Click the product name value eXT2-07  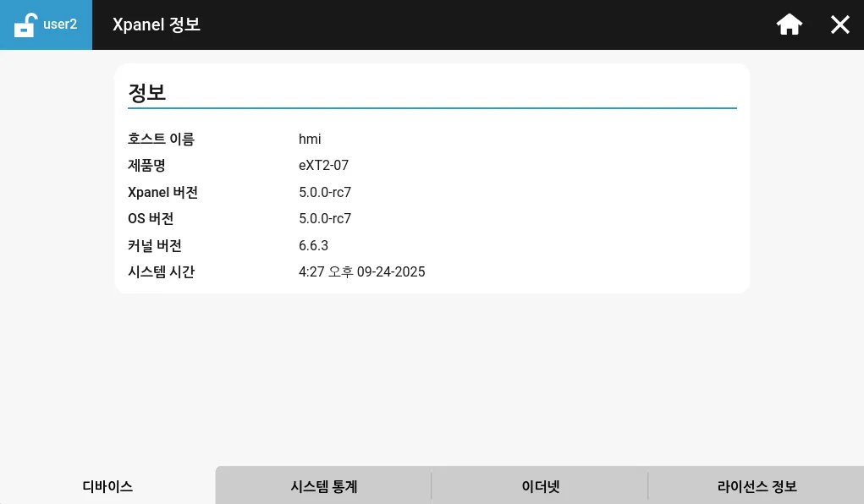(x=323, y=166)
